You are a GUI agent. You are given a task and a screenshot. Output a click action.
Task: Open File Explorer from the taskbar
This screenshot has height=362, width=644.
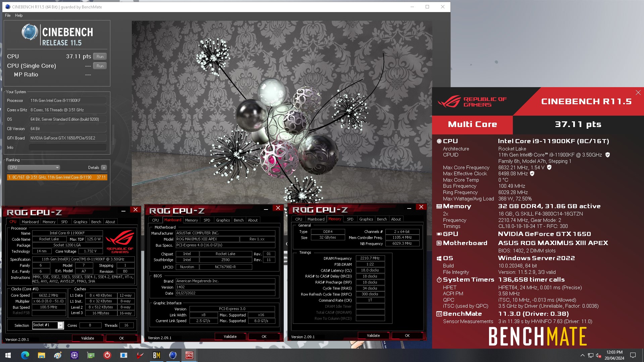point(41,355)
